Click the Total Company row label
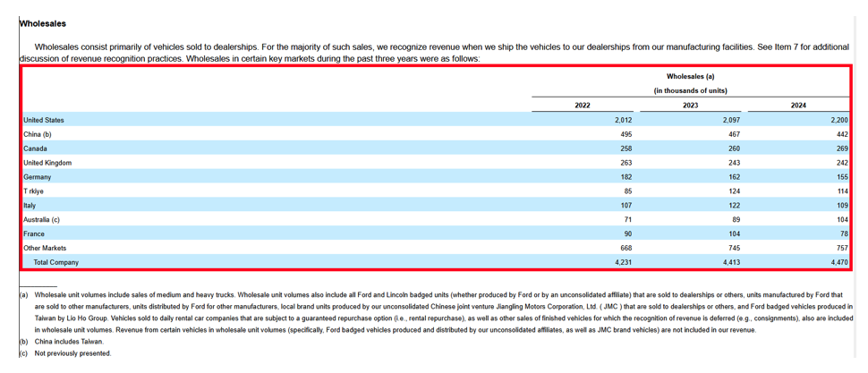The width and height of the screenshot is (868, 373). point(55,262)
